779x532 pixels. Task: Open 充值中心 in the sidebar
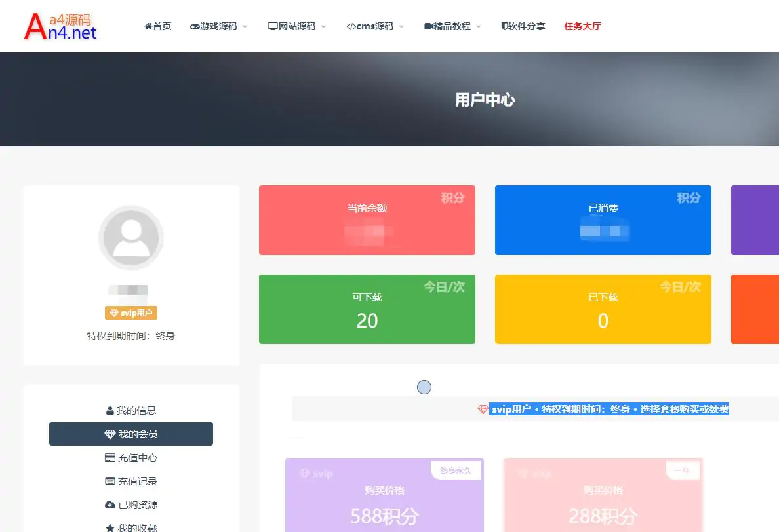coord(131,457)
